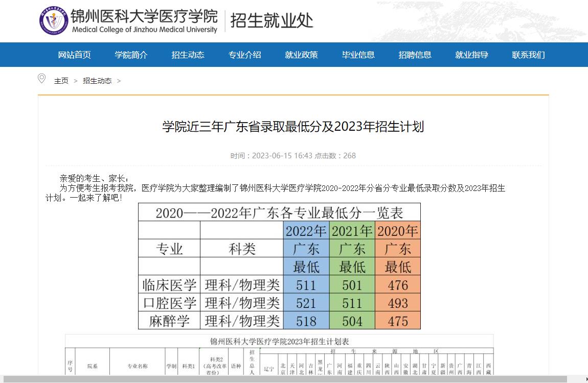Viewport: 588px width, 383px height.
Task: Click score 518 in the table
Action: (306, 321)
